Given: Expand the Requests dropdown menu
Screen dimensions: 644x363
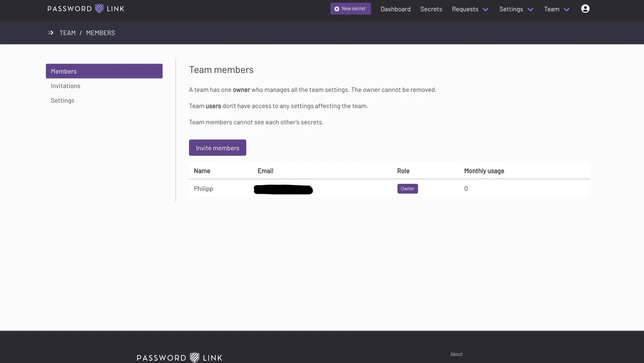Looking at the screenshot, I should 470,9.
